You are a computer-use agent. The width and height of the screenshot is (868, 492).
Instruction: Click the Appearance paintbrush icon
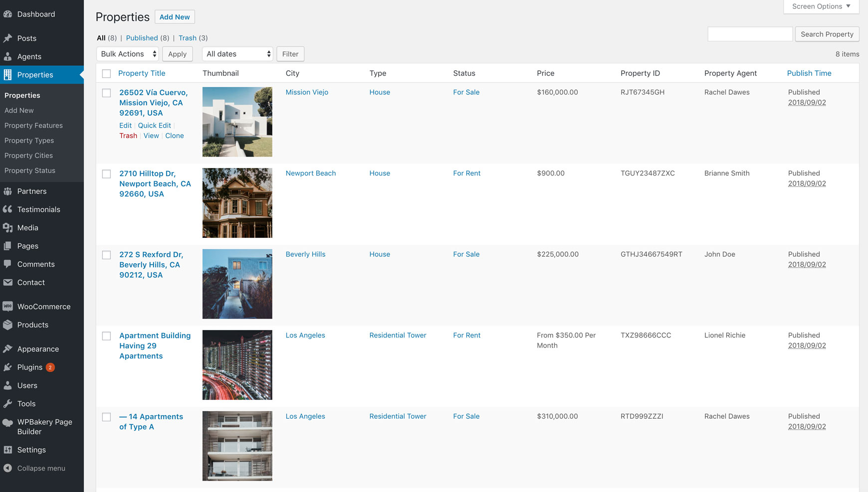pos(7,349)
